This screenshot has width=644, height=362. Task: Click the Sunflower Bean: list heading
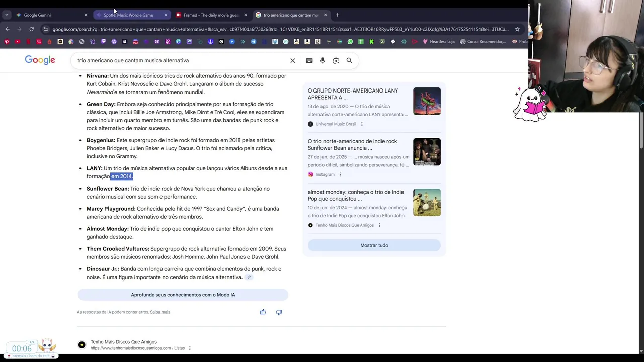click(x=108, y=189)
